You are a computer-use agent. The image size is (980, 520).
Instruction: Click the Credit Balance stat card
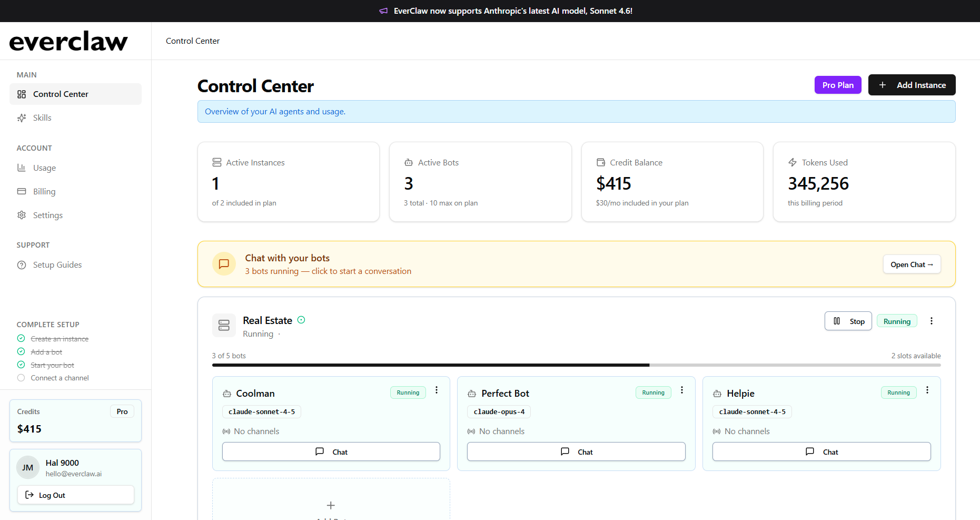tap(672, 182)
